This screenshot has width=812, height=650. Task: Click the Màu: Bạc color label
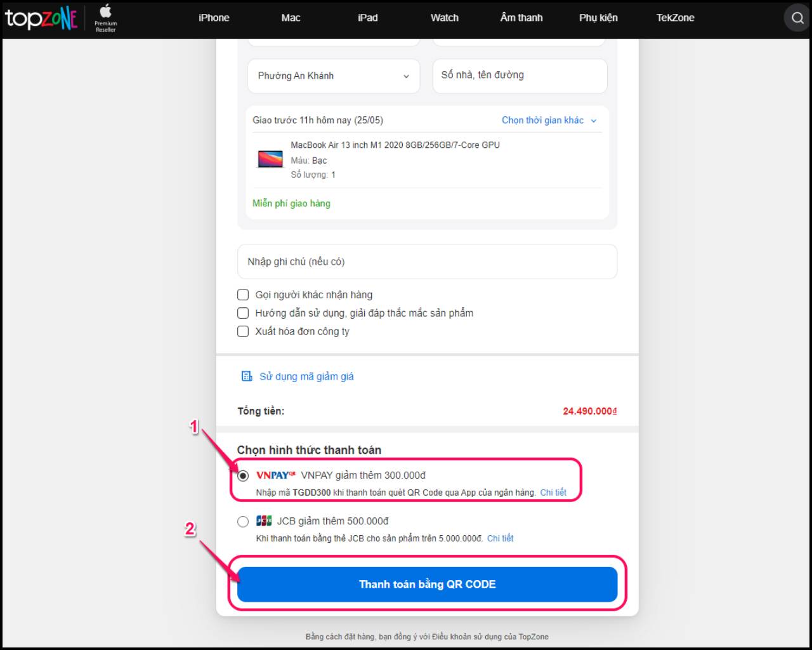tap(309, 161)
